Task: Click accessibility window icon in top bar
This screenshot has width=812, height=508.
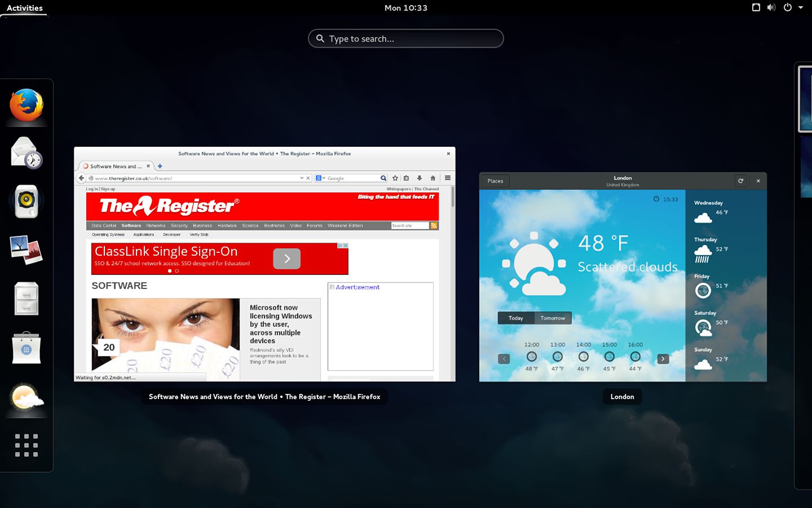Action: tap(756, 7)
